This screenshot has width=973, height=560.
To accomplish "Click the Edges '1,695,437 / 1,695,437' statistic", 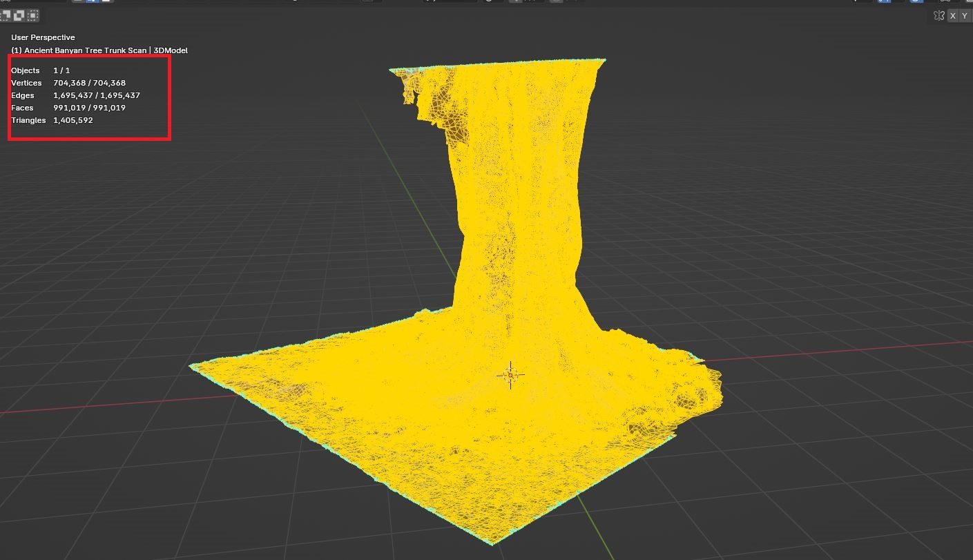I will click(97, 95).
